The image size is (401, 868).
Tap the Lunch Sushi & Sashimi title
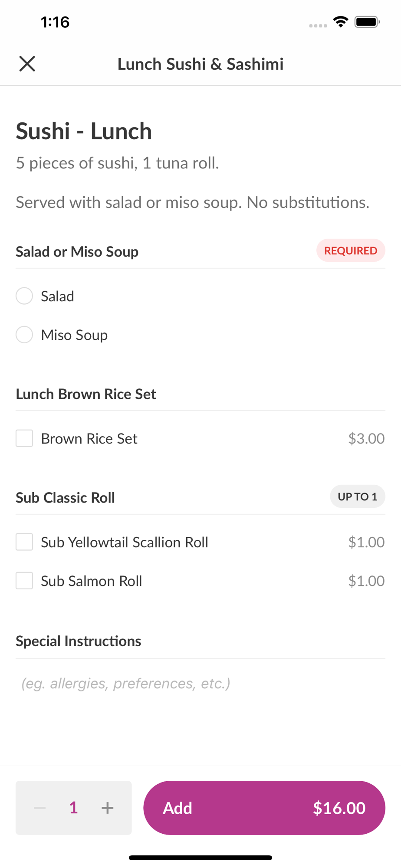point(200,64)
